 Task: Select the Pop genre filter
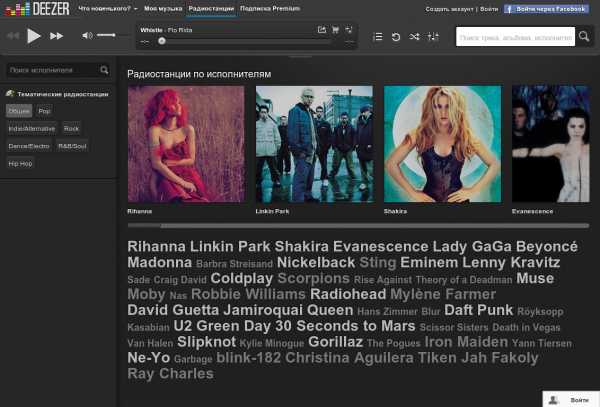coord(44,111)
